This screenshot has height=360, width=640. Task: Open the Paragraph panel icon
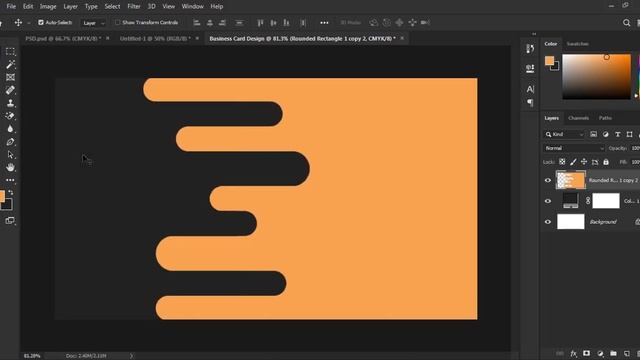pos(530,102)
